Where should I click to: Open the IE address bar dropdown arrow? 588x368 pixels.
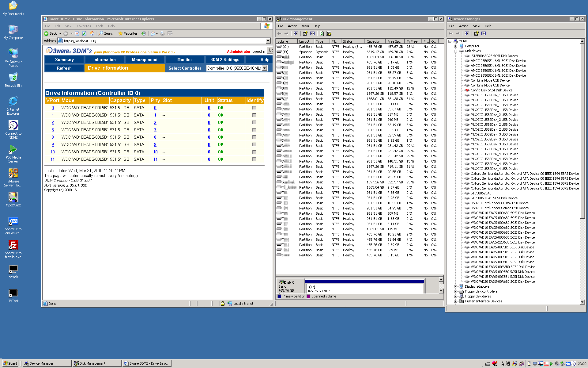pyautogui.click(x=268, y=41)
